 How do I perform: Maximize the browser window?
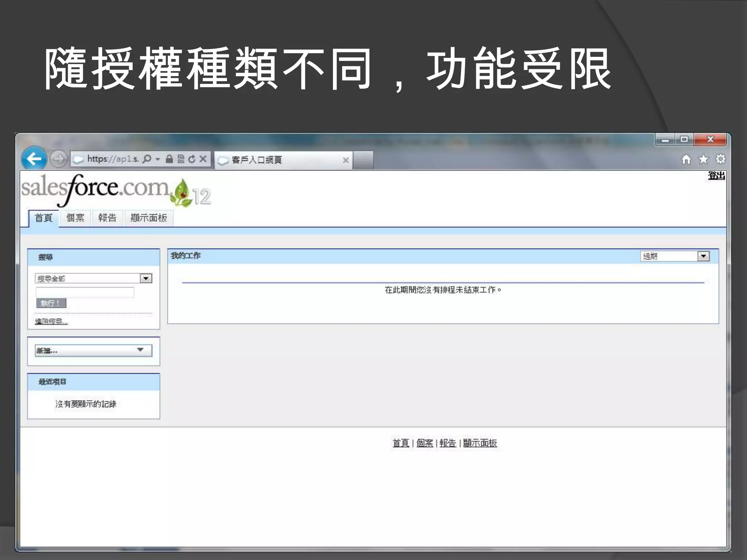coord(684,140)
